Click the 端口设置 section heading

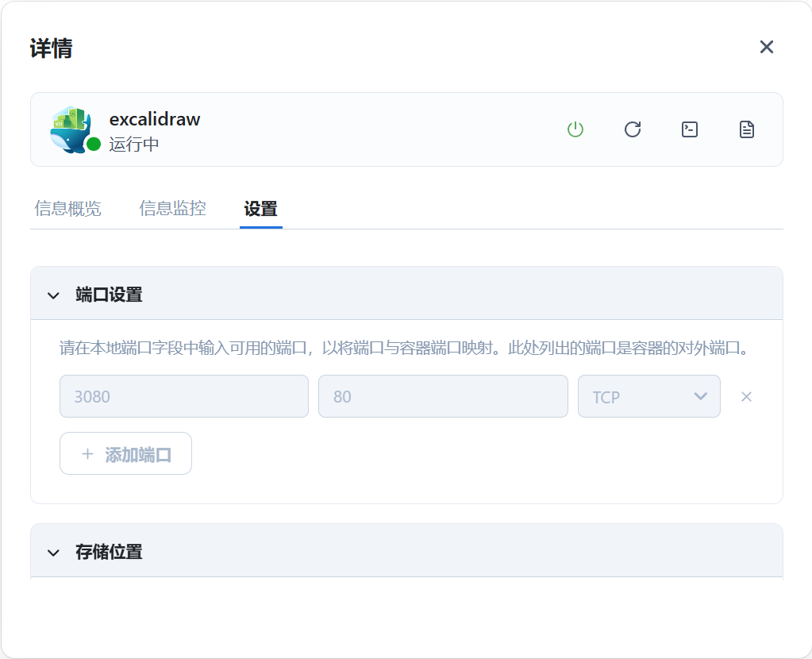[109, 295]
